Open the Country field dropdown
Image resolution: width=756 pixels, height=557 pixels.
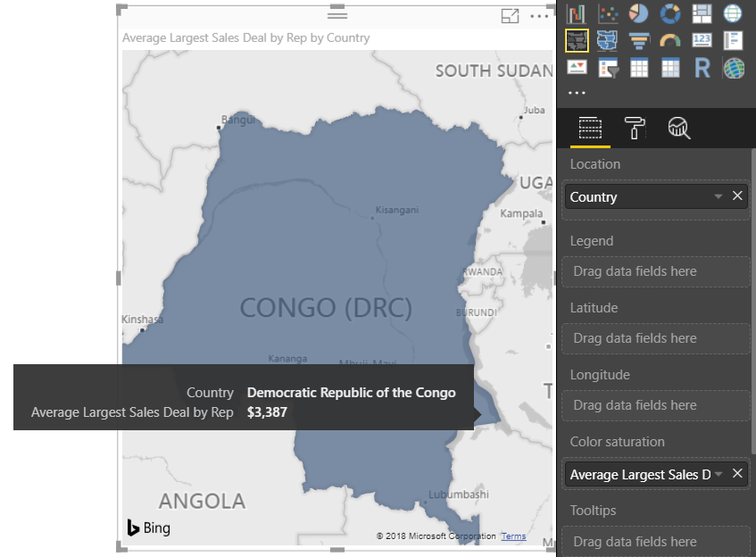(x=719, y=196)
